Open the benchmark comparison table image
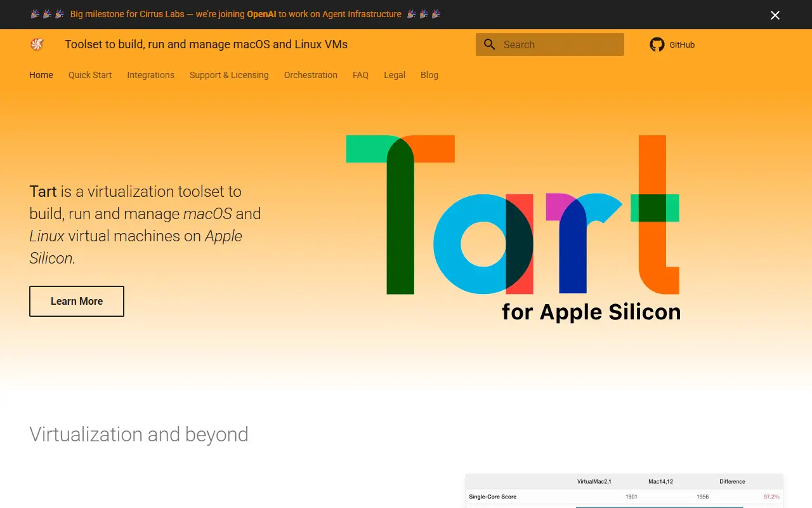This screenshot has height=508, width=812. [x=624, y=490]
